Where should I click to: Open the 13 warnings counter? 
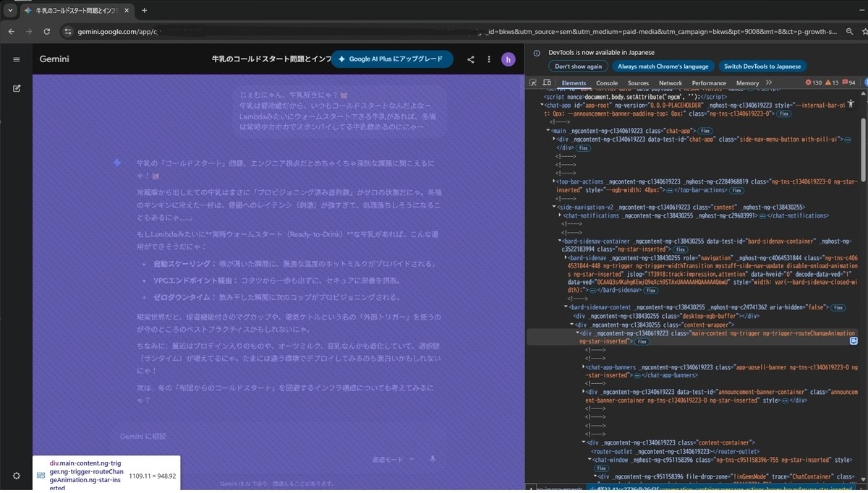[x=833, y=83]
